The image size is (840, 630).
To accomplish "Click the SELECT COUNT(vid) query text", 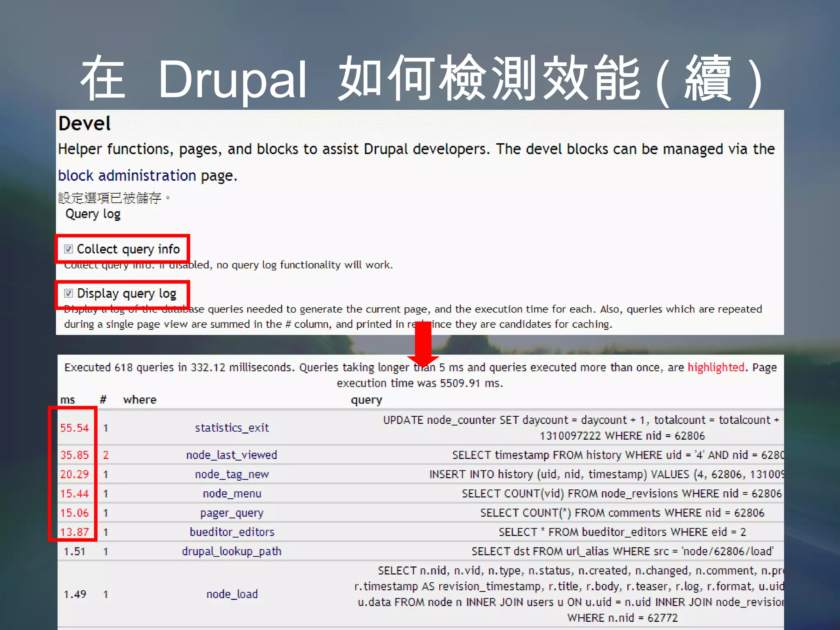I will click(x=621, y=493).
